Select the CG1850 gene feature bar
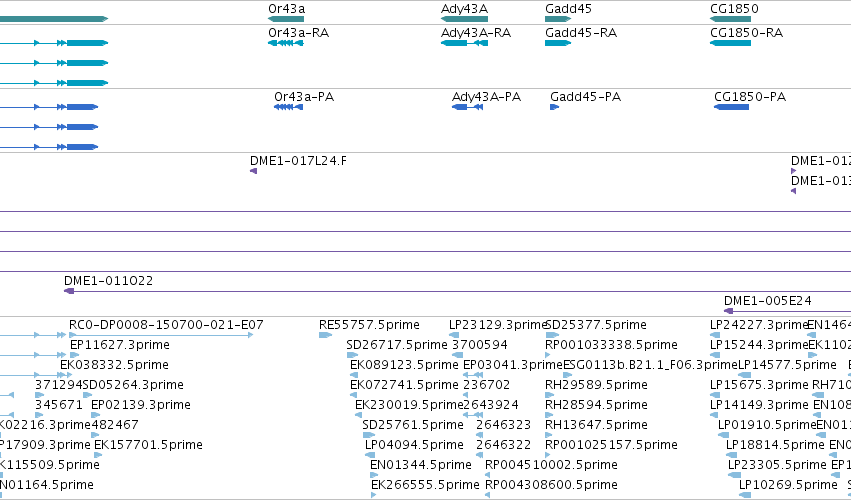Viewport: 851px width, 500px height. (x=731, y=19)
